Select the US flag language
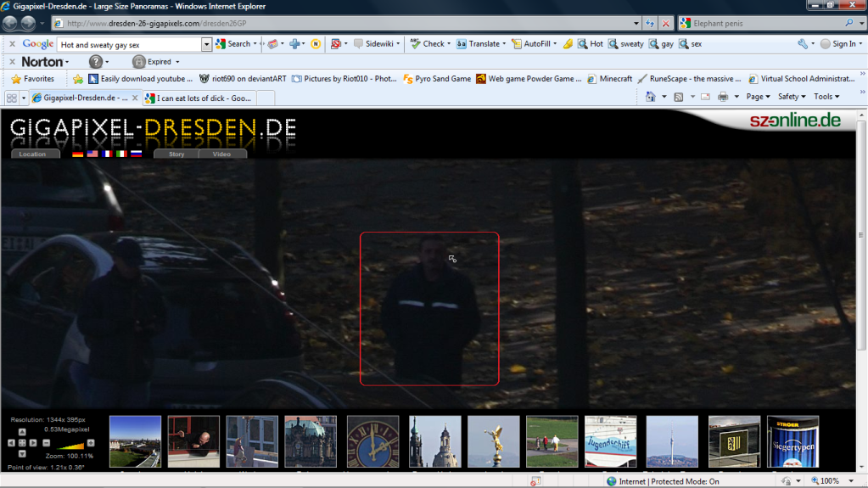This screenshot has height=488, width=868. click(x=92, y=154)
